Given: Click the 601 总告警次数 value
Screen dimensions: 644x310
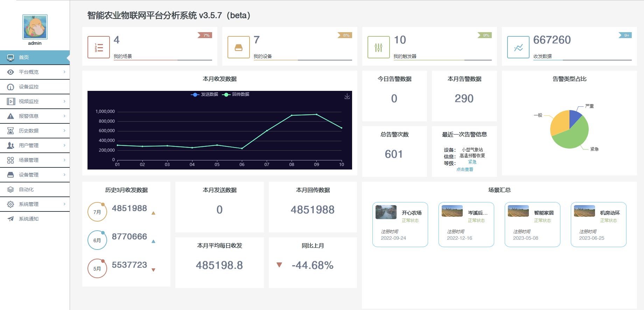Looking at the screenshot, I should [394, 154].
